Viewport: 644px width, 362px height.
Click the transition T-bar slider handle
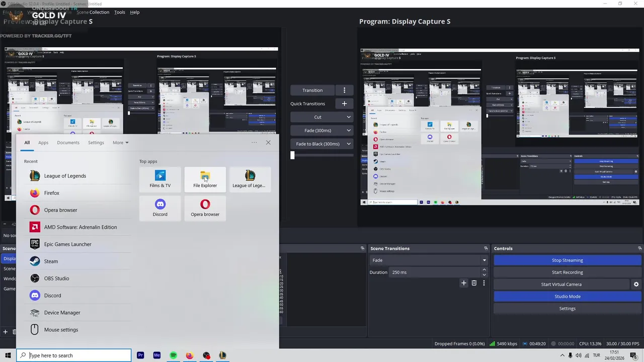pos(292,155)
